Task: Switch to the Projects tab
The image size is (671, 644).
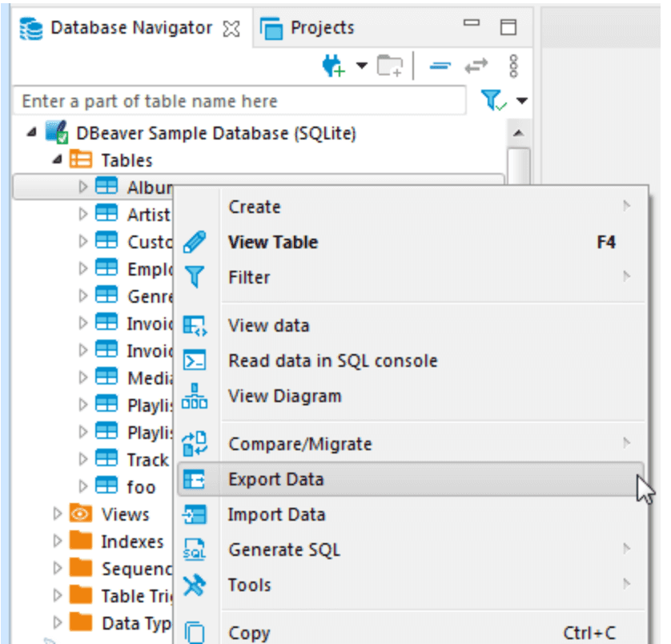Action: coord(307,28)
